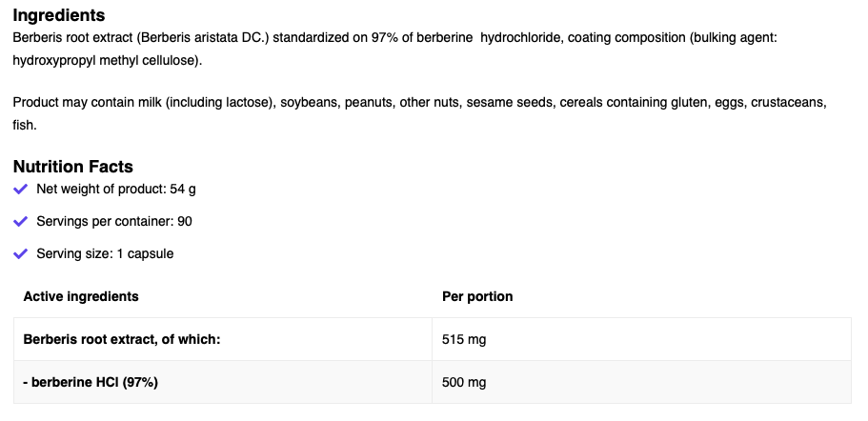Click the 500 mg table cell
This screenshot has width=868, height=421.
[x=464, y=382]
